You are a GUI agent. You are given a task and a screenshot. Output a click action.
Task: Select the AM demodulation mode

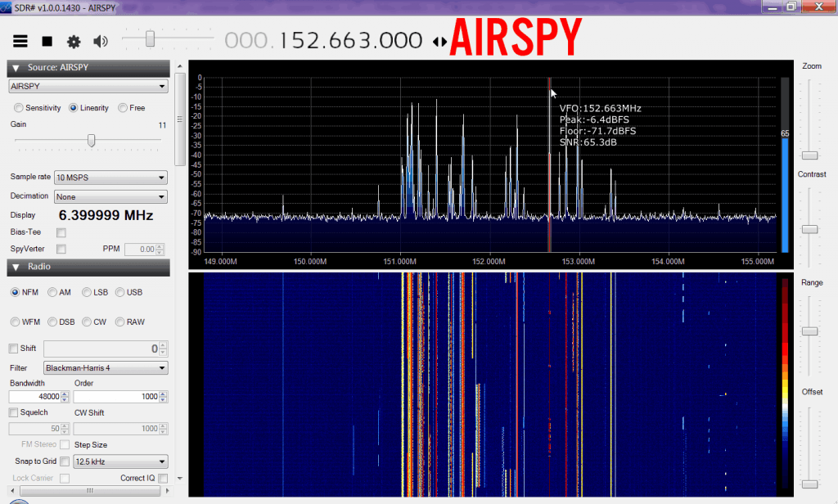click(x=53, y=292)
